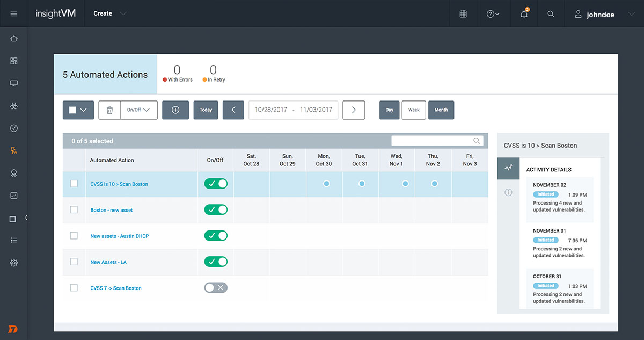Click the Today button
This screenshot has width=644, height=340.
[206, 110]
